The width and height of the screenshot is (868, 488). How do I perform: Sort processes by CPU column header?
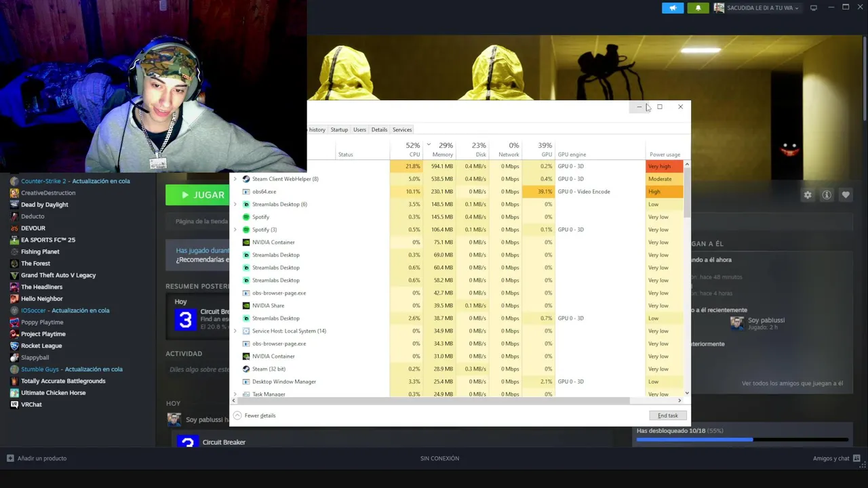(x=407, y=149)
